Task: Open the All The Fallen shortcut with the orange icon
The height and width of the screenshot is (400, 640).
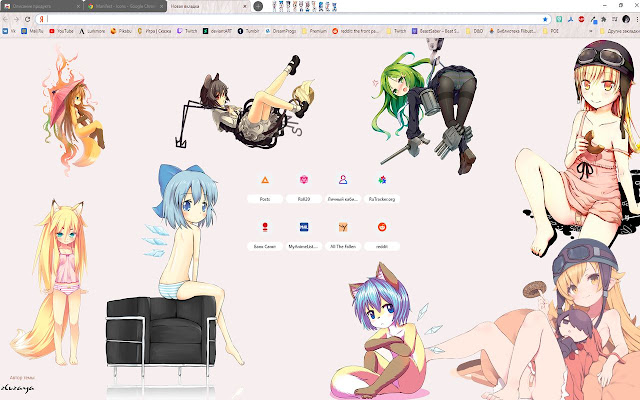Action: coord(343,227)
